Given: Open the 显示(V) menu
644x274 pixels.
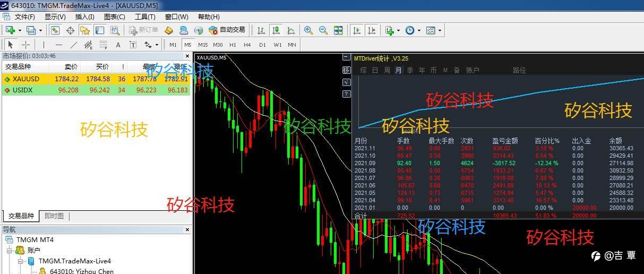Looking at the screenshot, I should [55, 17].
